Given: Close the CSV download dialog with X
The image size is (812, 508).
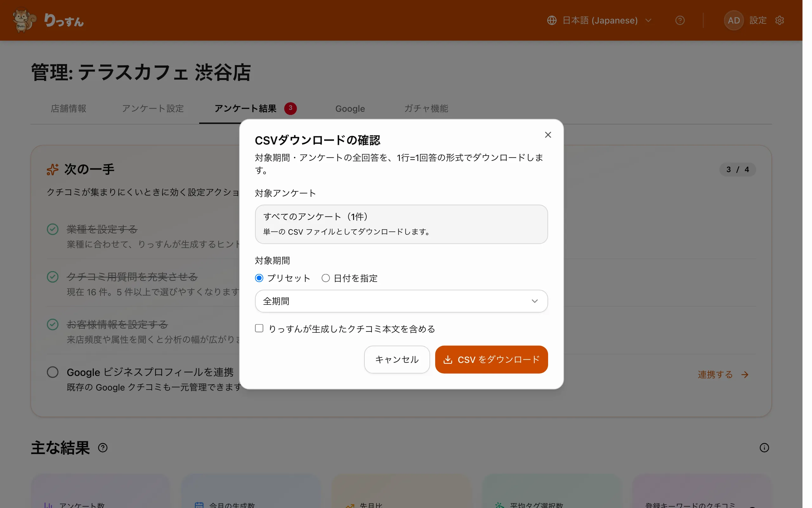Looking at the screenshot, I should coord(548,135).
